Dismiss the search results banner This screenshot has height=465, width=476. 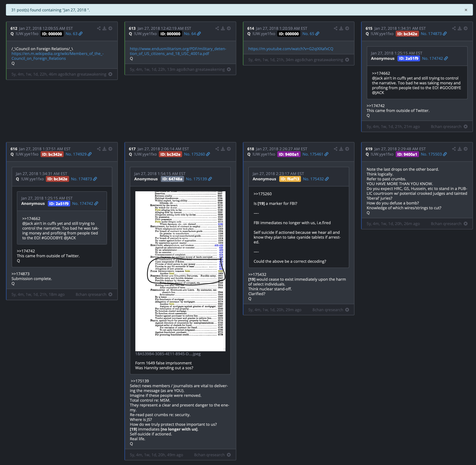pyautogui.click(x=466, y=10)
